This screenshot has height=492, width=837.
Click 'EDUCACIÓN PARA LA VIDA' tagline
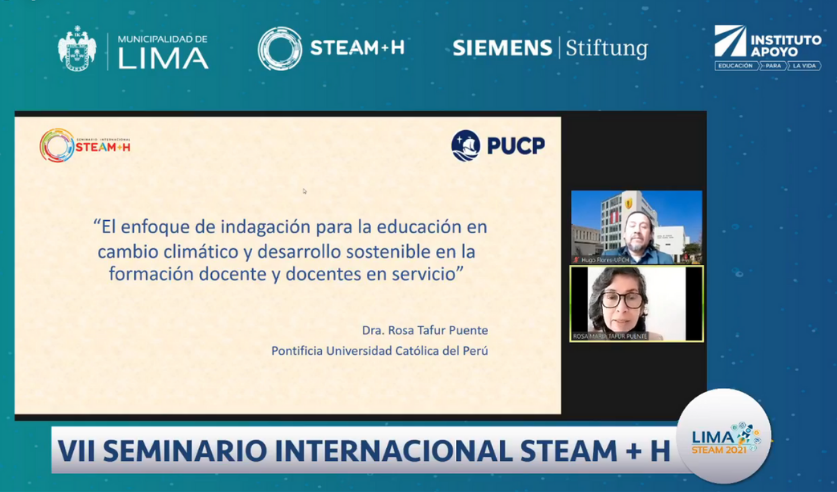click(x=768, y=66)
